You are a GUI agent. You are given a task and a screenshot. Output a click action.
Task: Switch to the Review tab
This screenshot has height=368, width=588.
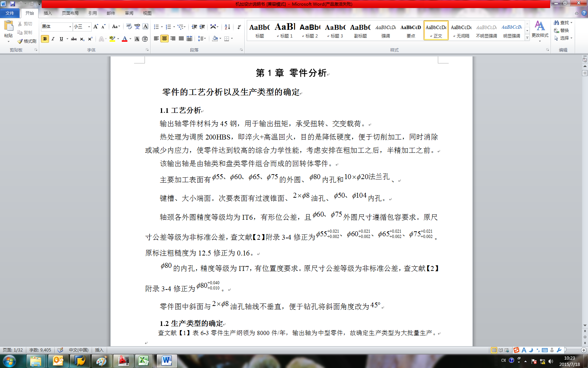click(x=129, y=13)
